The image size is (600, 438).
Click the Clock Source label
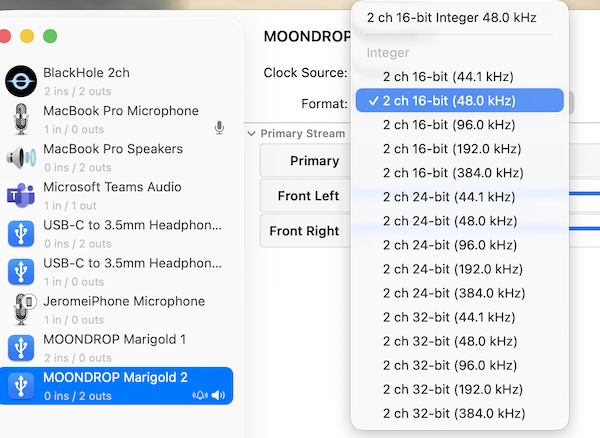coord(305,73)
